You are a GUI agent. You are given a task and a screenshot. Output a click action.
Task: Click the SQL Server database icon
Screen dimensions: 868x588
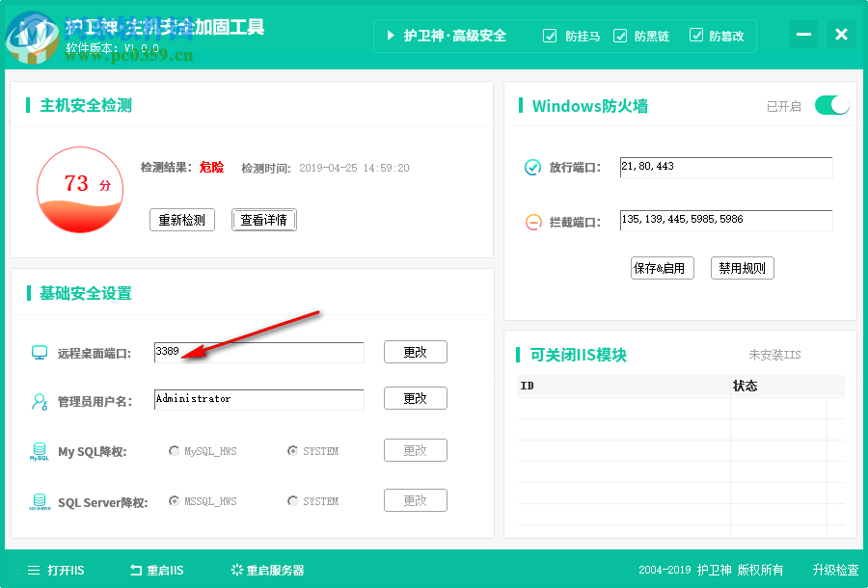click(39, 500)
